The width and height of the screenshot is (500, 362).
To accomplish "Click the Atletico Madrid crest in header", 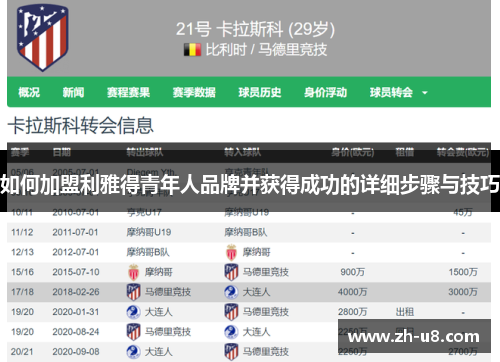I will click(x=43, y=37).
